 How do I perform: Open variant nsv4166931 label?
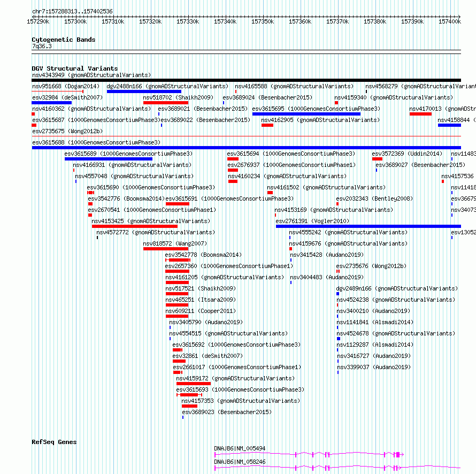click(132, 165)
